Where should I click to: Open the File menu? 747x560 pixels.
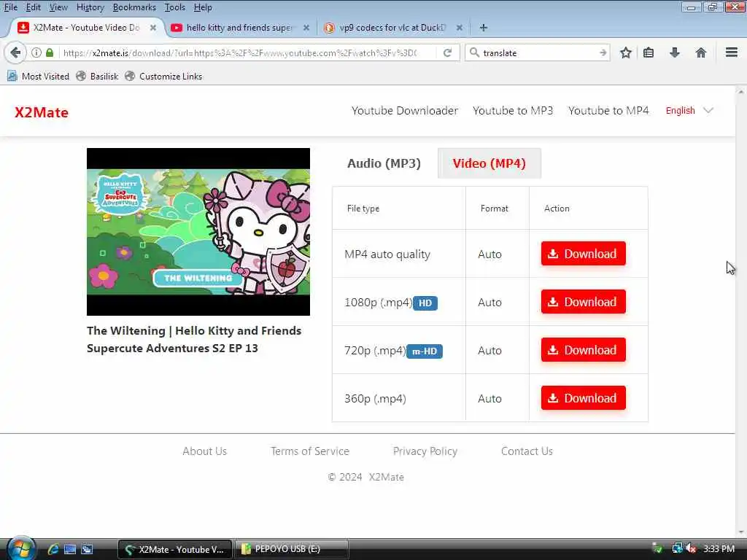(10, 7)
